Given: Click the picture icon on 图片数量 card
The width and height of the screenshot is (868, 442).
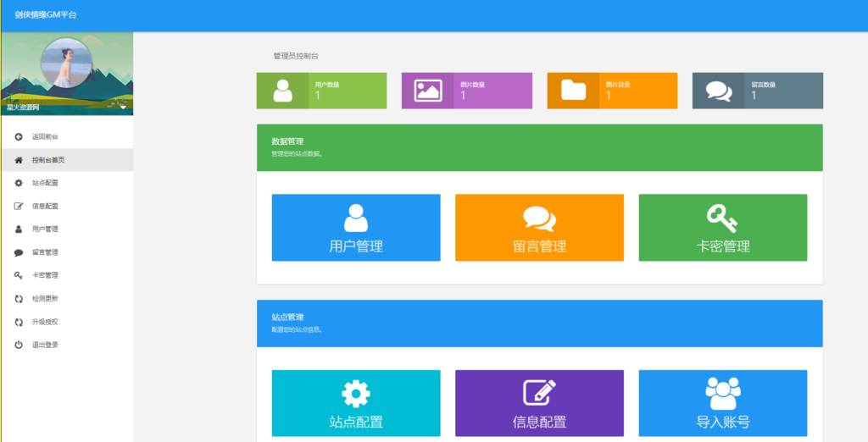Looking at the screenshot, I should [x=427, y=91].
